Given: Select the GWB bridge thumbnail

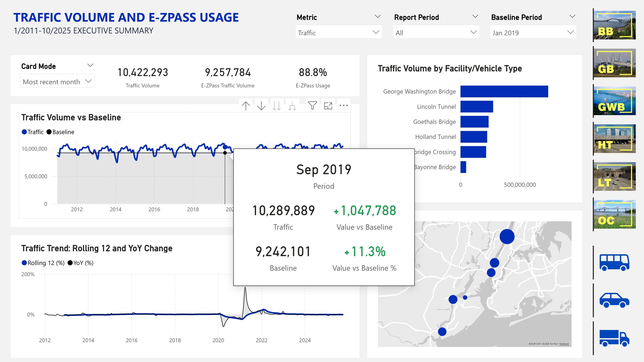Looking at the screenshot, I should [615, 101].
